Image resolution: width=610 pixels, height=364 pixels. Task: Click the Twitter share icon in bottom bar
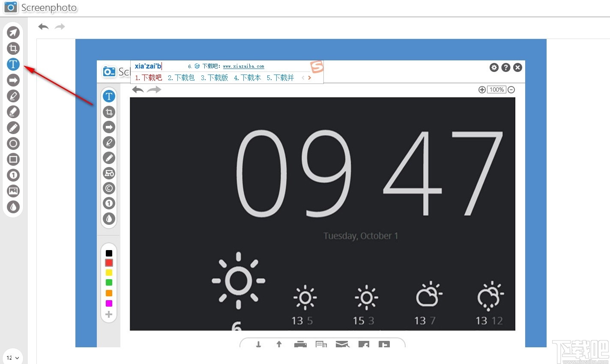pos(384,344)
